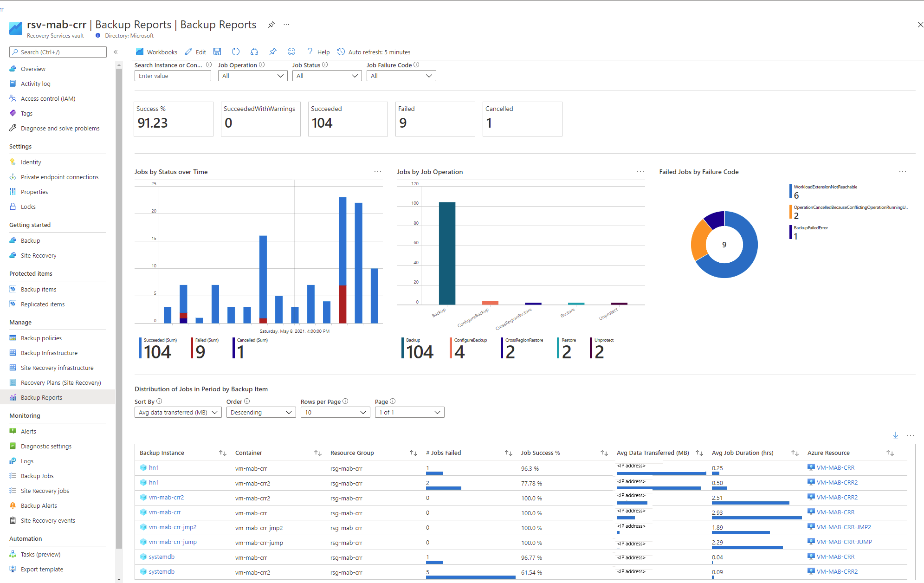Click the Backup Reports icon in sidebar

[x=12, y=396]
